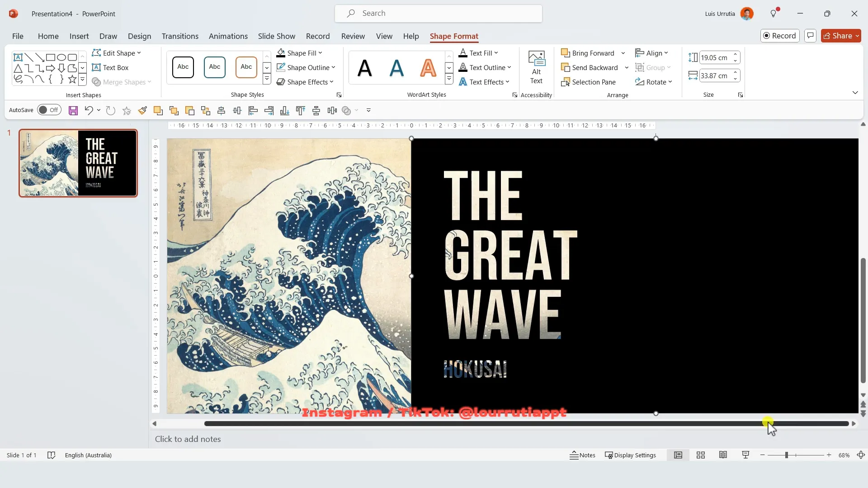Open Shape Effects dropdown
The image size is (868, 488).
[x=305, y=82]
